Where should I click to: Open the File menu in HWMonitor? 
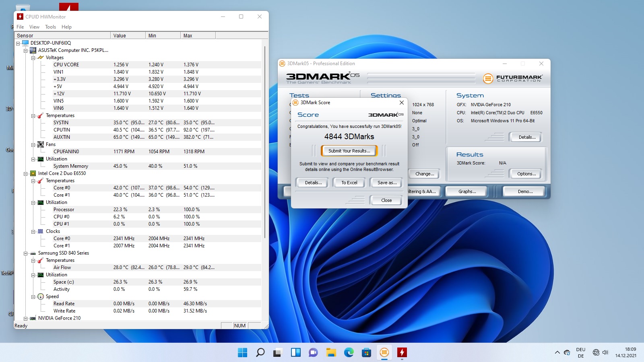20,27
